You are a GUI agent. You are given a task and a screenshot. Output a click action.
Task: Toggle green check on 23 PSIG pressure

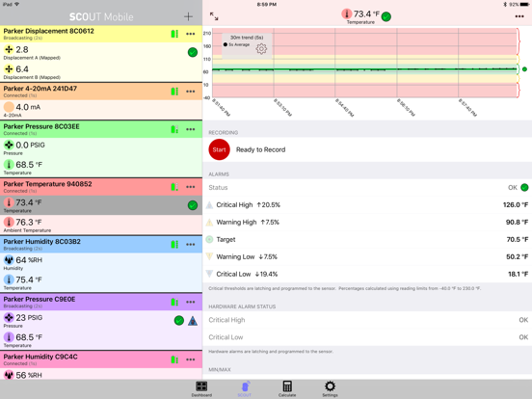click(179, 321)
